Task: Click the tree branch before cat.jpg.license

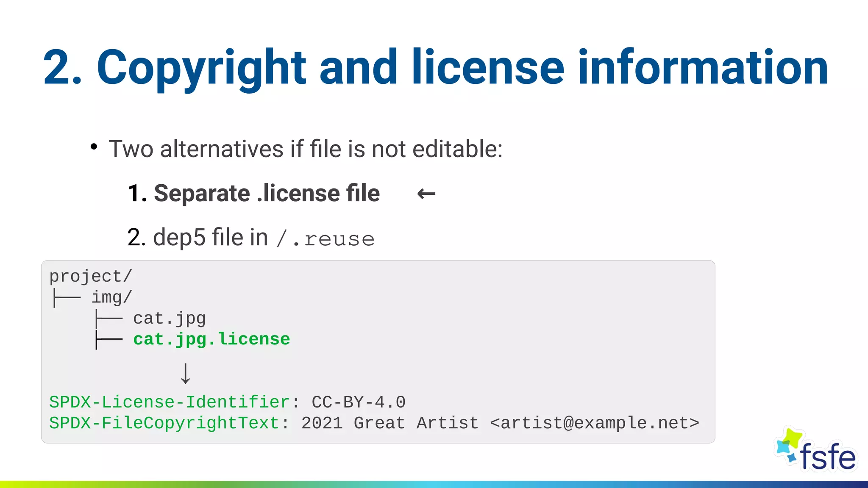Action: click(x=108, y=339)
